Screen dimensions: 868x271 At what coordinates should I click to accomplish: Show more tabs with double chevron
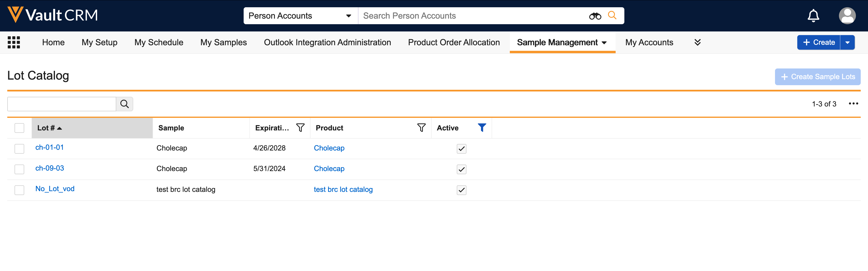(697, 42)
